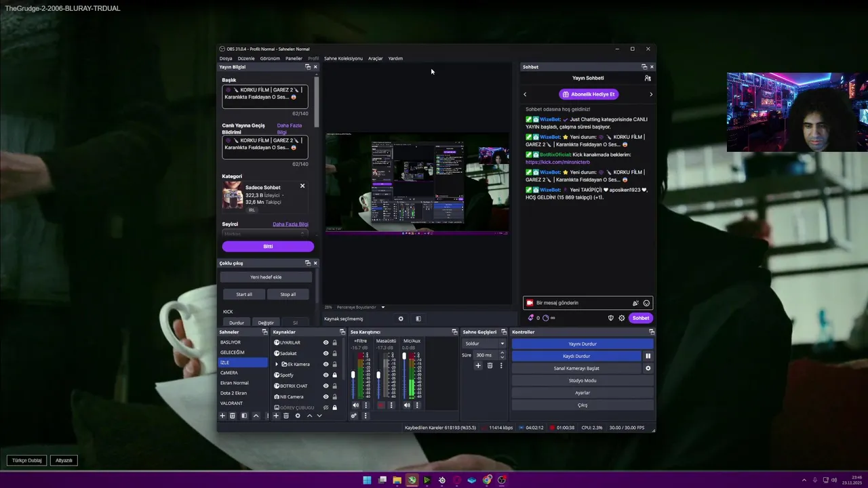Screen dimensions: 868x488
Task: Add a scene transition with plus icon
Action: point(478,365)
